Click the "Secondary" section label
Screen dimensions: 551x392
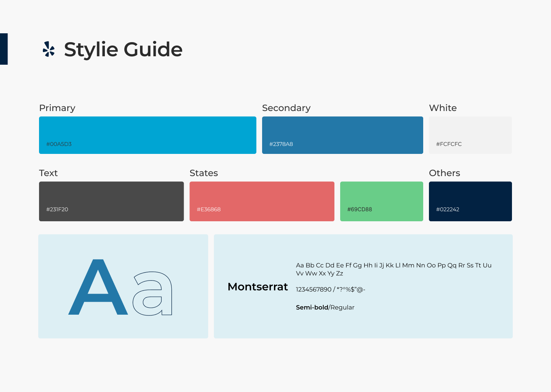point(286,108)
